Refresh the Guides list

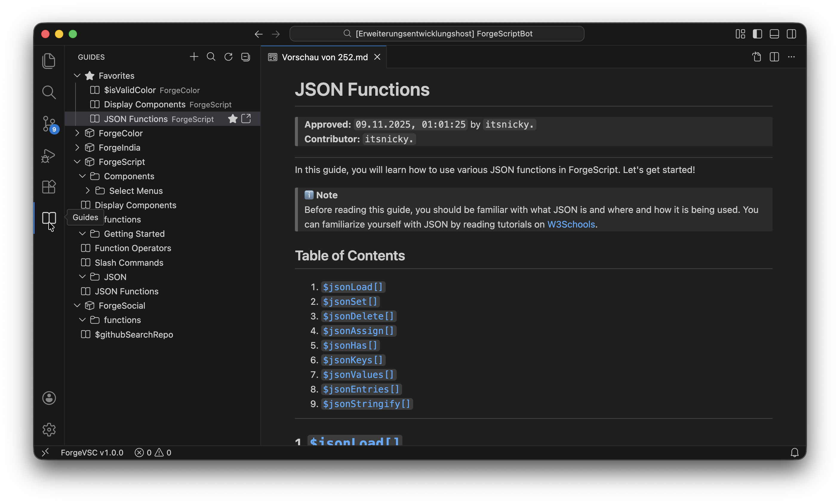pos(228,57)
